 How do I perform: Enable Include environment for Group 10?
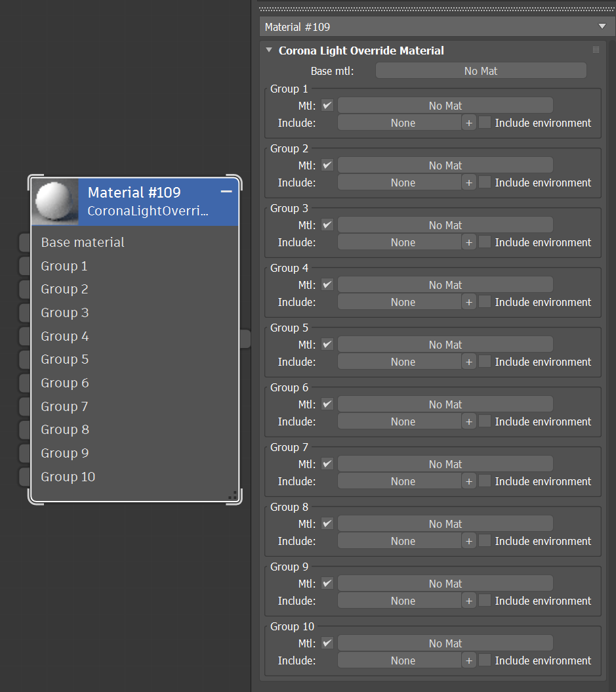[485, 660]
